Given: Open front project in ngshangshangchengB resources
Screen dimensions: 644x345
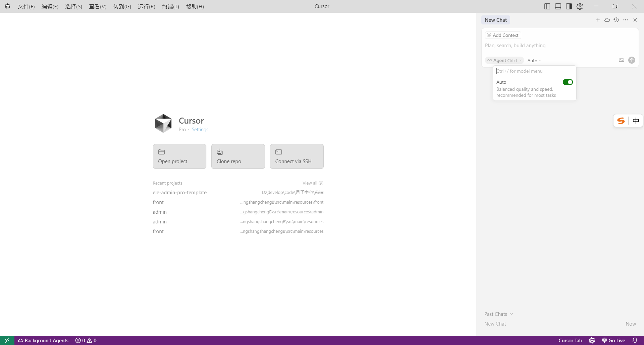Looking at the screenshot, I should coord(238,231).
